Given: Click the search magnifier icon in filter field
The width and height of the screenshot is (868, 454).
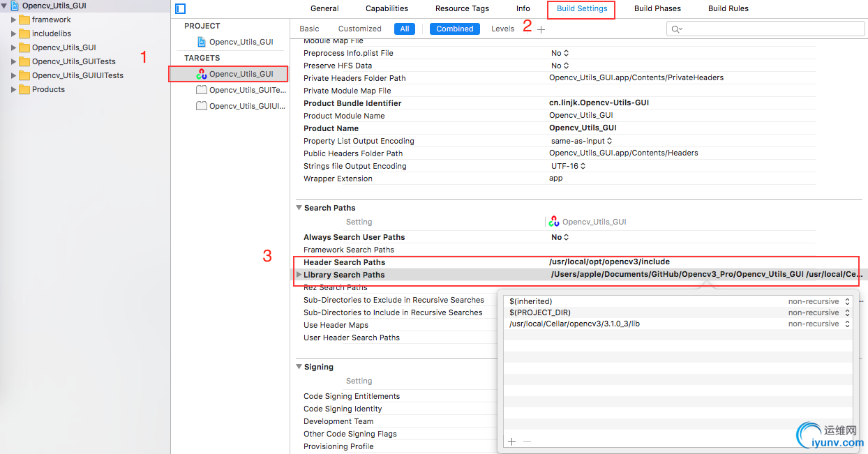Looking at the screenshot, I should 676,29.
